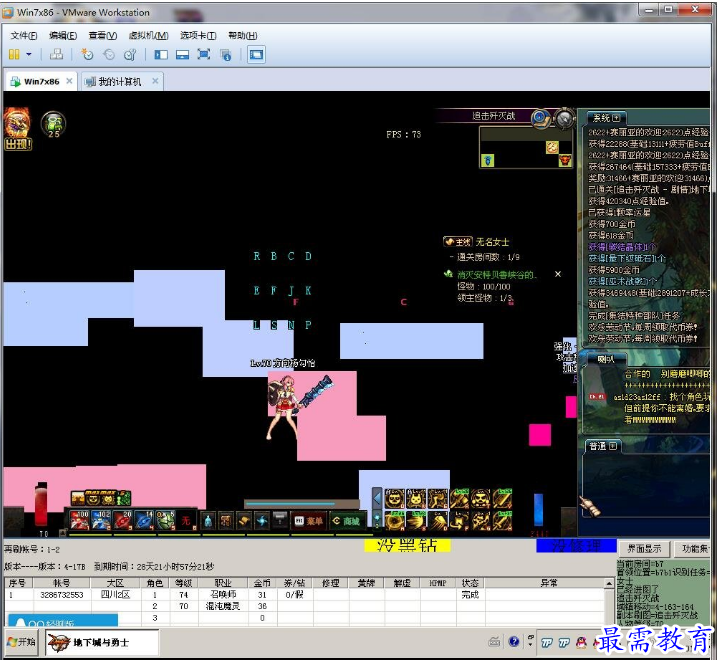The width and height of the screenshot is (720, 671).
Task: Click the 序号 column header
Action: 17,582
